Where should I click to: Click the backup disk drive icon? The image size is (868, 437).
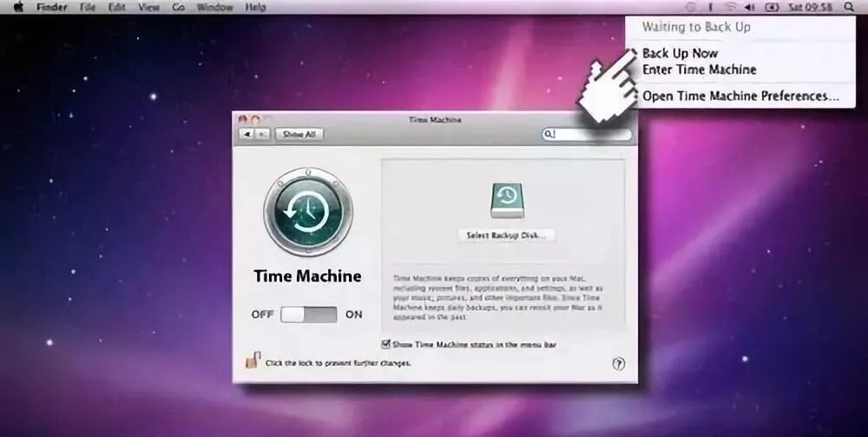(x=507, y=200)
